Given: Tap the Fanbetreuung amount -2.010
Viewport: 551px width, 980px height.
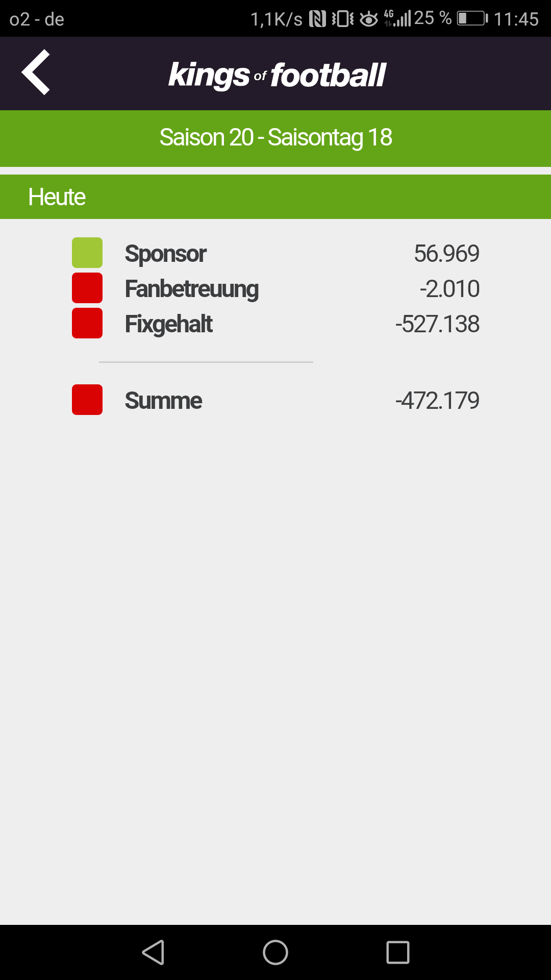Looking at the screenshot, I should (x=449, y=289).
